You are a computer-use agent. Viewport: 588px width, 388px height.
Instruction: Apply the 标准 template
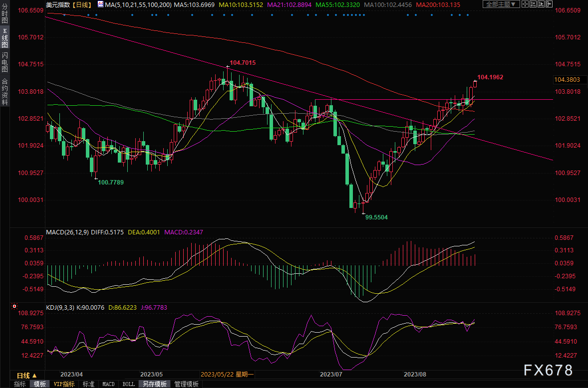(88, 384)
